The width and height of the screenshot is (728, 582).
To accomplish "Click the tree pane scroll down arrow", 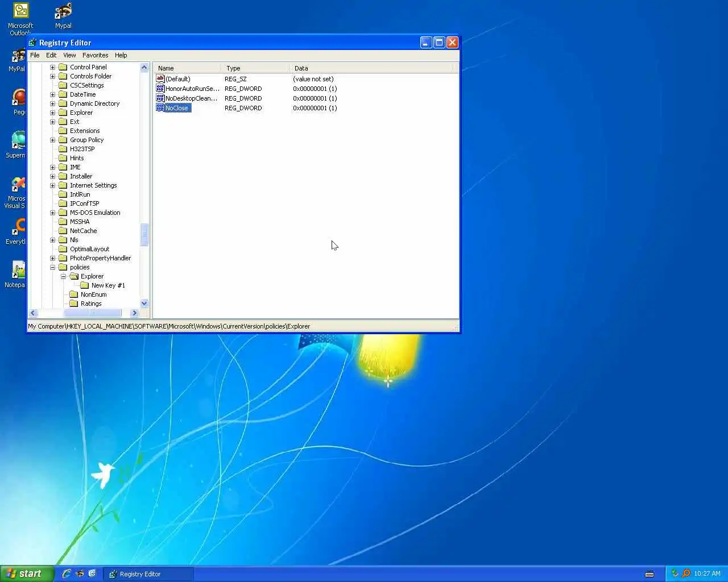I will [144, 304].
